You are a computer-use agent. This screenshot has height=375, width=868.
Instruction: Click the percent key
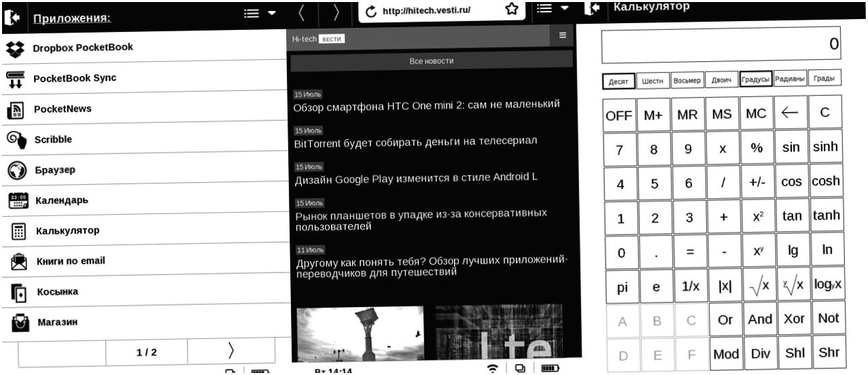pyautogui.click(x=756, y=147)
